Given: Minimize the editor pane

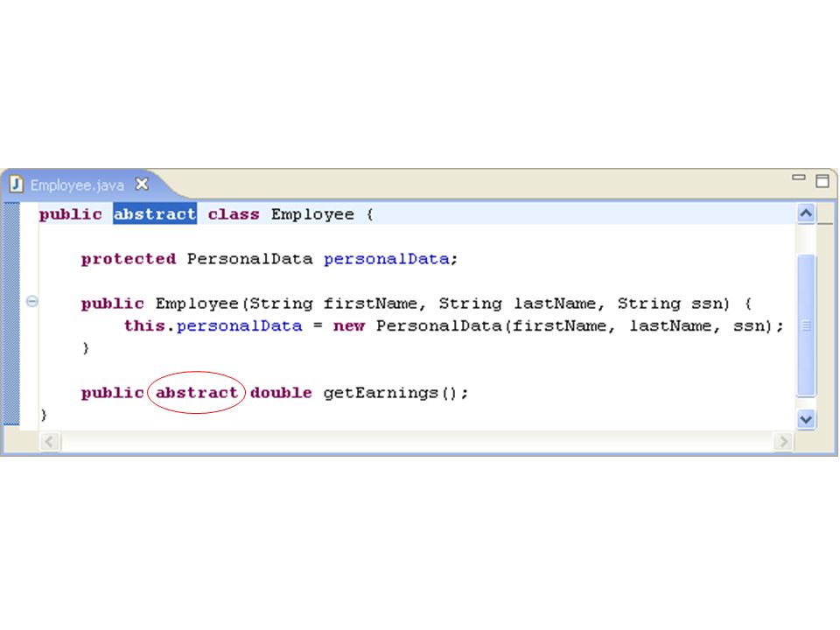Looking at the screenshot, I should click(798, 178).
